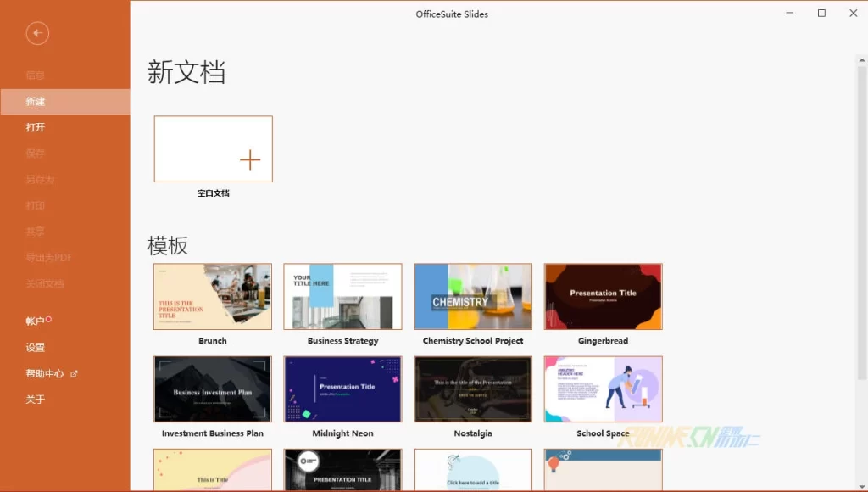Go to 设置 settings

pyautogui.click(x=36, y=348)
